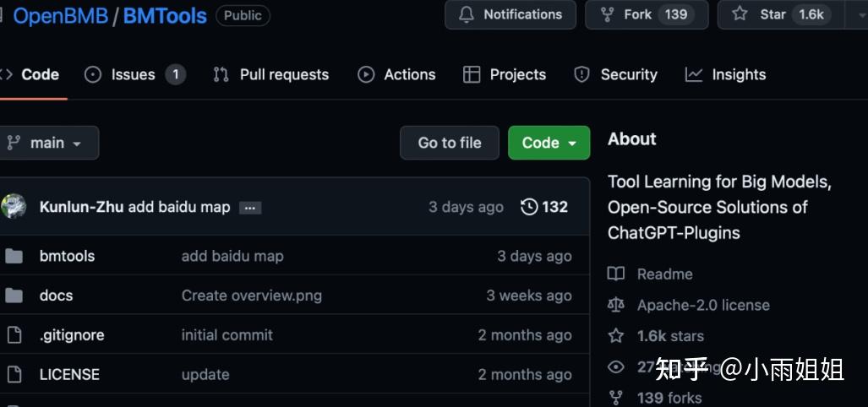
Task: Click the bmtools folder icon
Action: point(14,256)
